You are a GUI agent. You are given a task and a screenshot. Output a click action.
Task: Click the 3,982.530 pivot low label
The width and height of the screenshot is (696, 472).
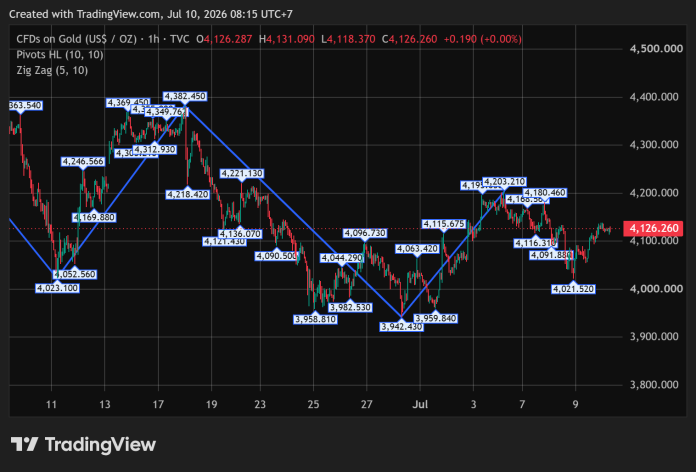click(350, 307)
